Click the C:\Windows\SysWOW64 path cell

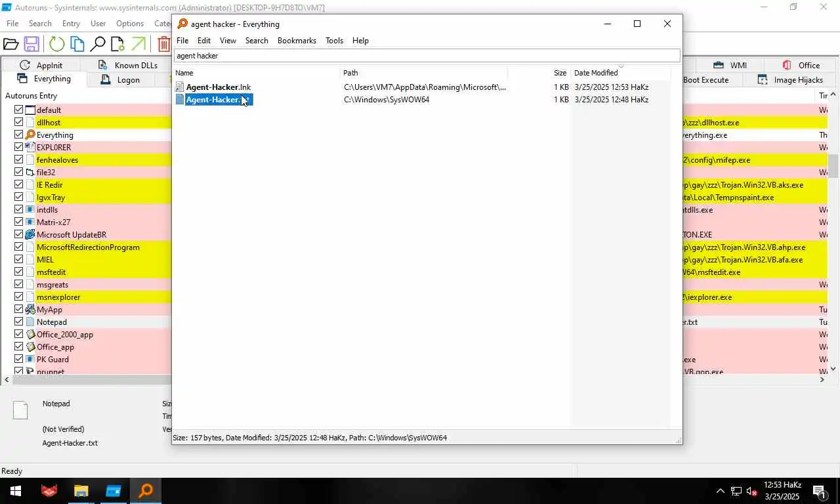pyautogui.click(x=387, y=100)
